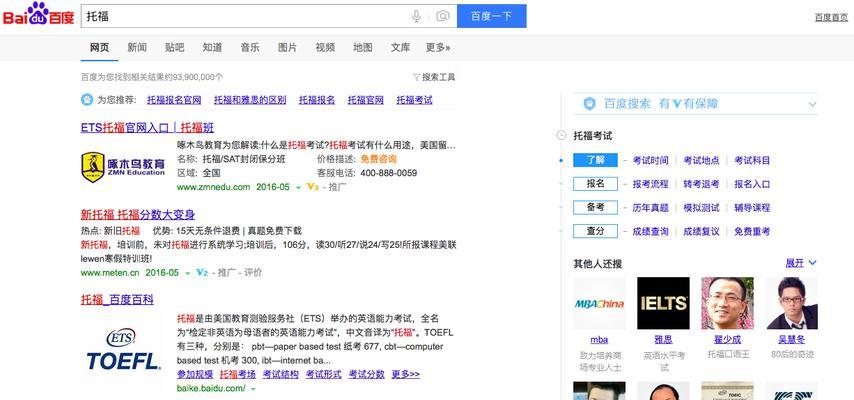The image size is (854, 400).
Task: Click the 为您推荐 recommendation icon
Action: click(87, 100)
